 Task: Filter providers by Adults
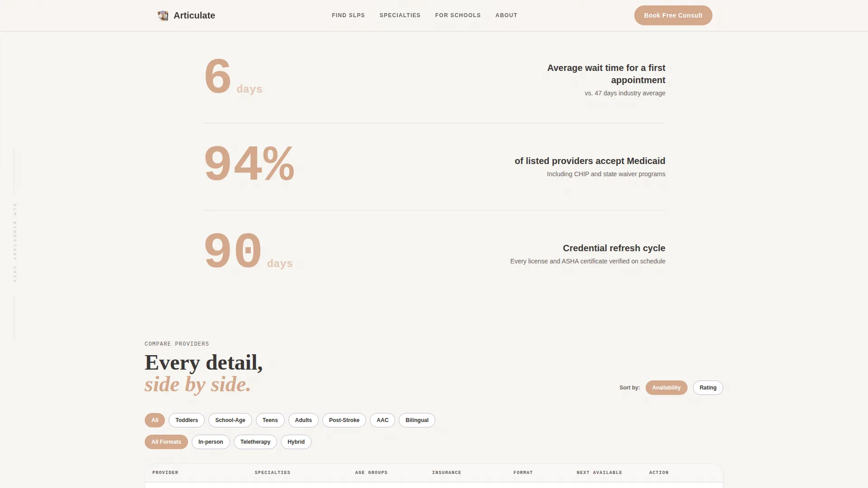pos(303,420)
